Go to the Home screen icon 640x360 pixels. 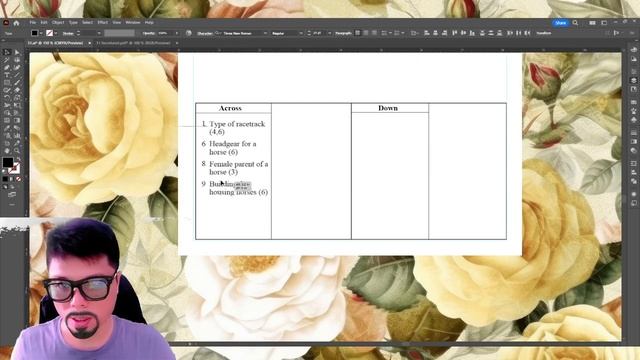coord(16,23)
